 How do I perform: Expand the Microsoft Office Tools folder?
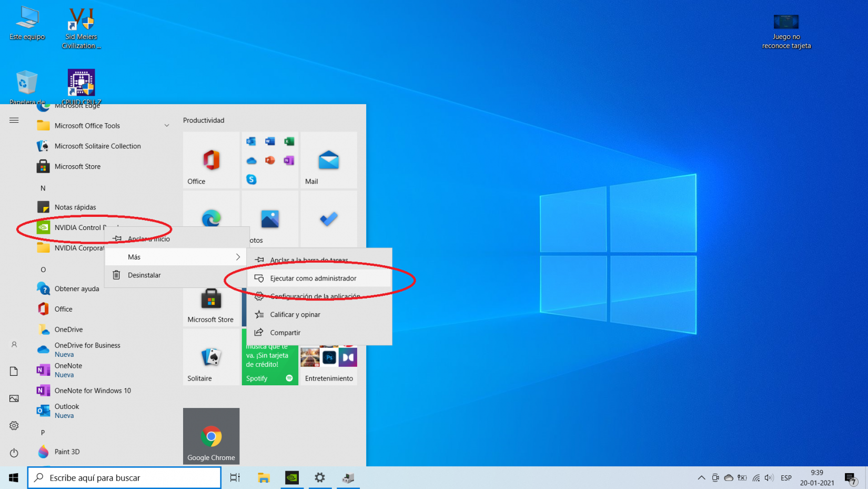[x=103, y=126]
